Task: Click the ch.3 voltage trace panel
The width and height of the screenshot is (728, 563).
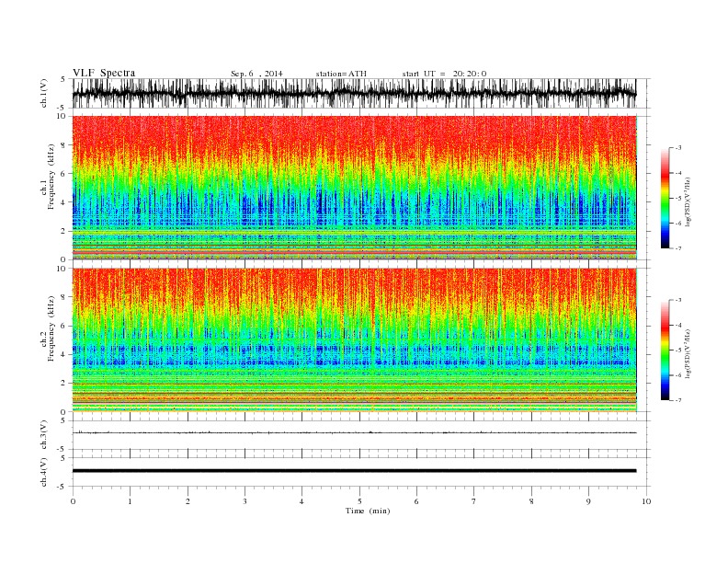Action: pyautogui.click(x=361, y=435)
